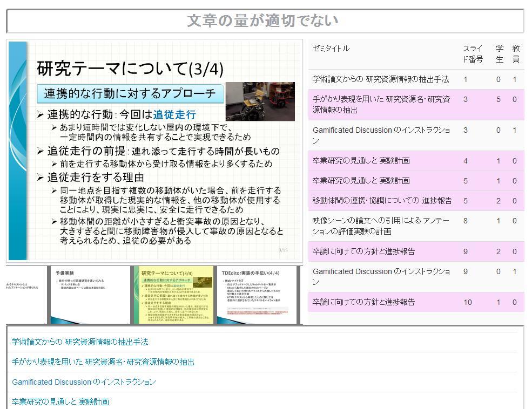Click the 連携的な行動に対するアプローチ heading box
Image resolution: width=532 pixels, height=409 pixels.
[x=130, y=93]
